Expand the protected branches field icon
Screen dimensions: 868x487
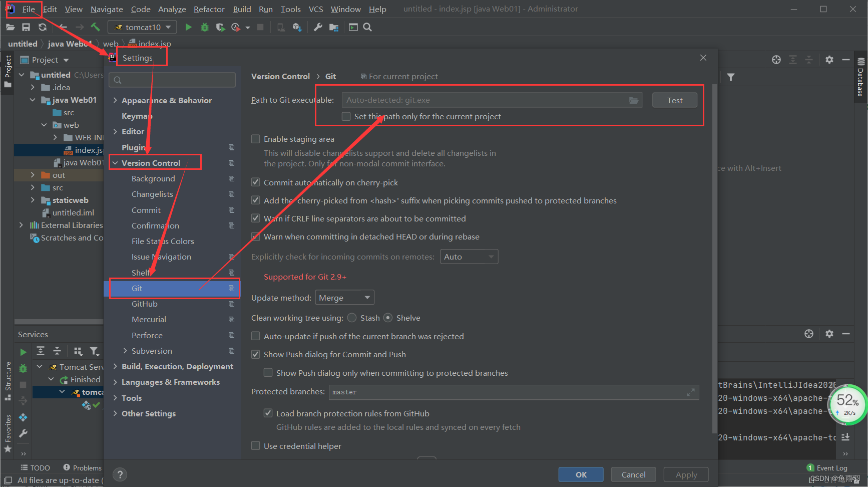tap(691, 392)
